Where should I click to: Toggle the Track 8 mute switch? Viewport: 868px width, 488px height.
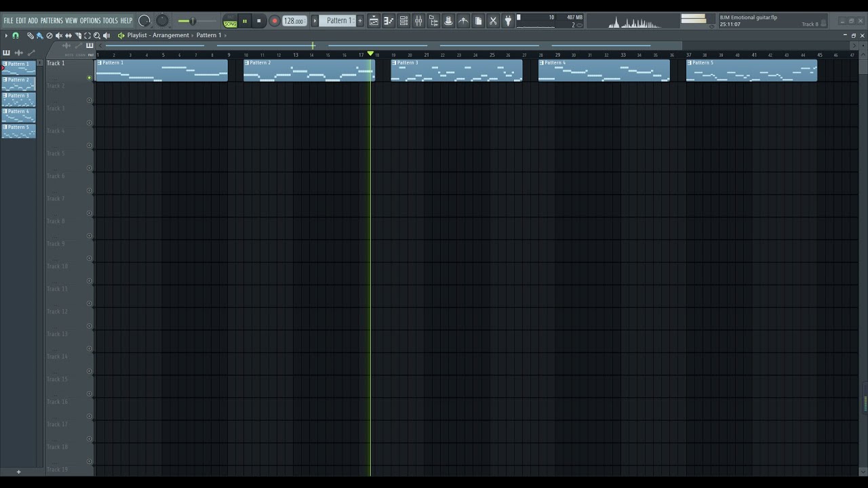[x=89, y=236]
